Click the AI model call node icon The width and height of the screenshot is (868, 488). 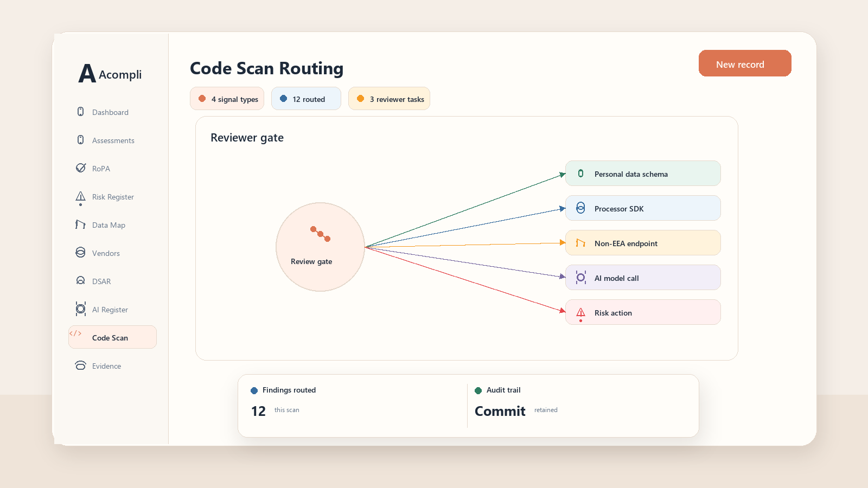coord(580,278)
